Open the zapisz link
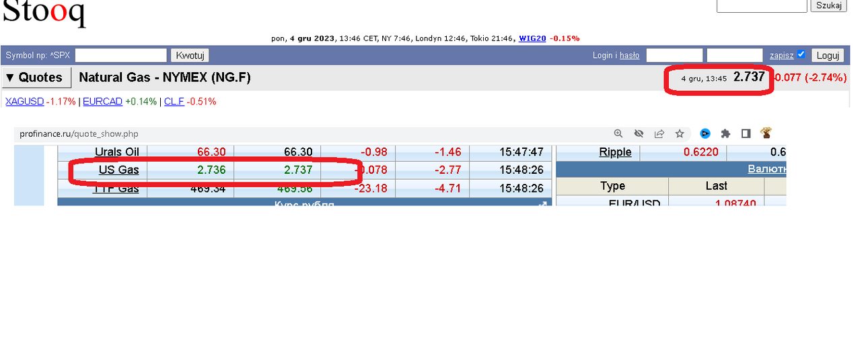Image resolution: width=868 pixels, height=359 pixels. pos(782,55)
